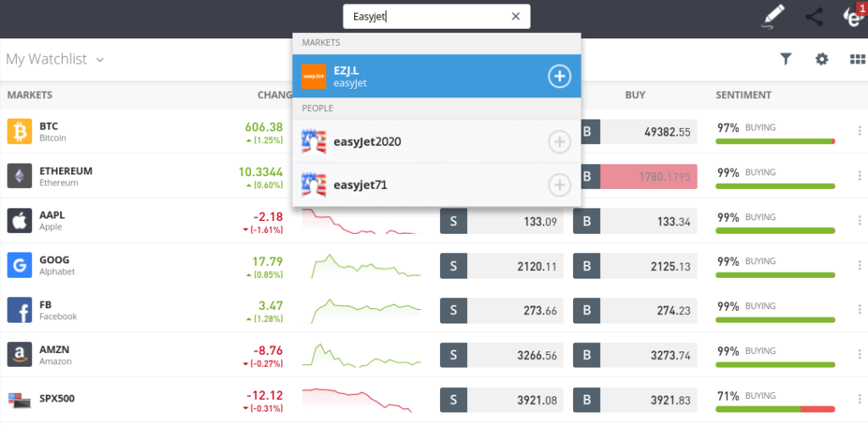Click the GOOG price trend chart

[361, 266]
